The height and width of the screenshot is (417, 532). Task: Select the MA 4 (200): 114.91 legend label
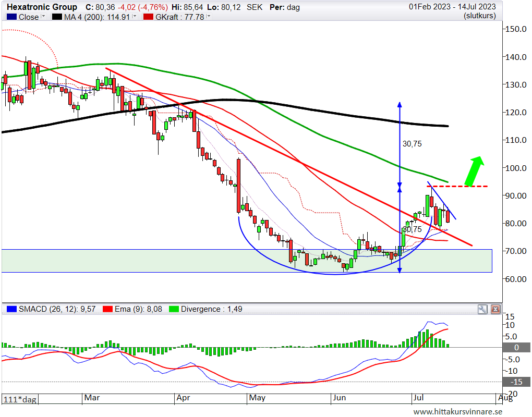coord(97,17)
